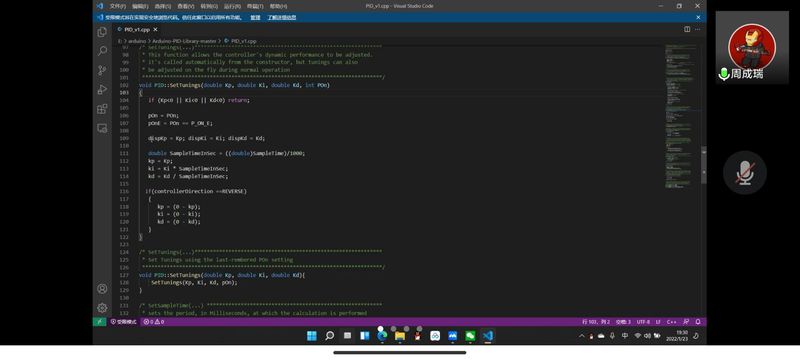Open the feedback icon in the status bar
The width and height of the screenshot is (800, 360).
(686, 322)
